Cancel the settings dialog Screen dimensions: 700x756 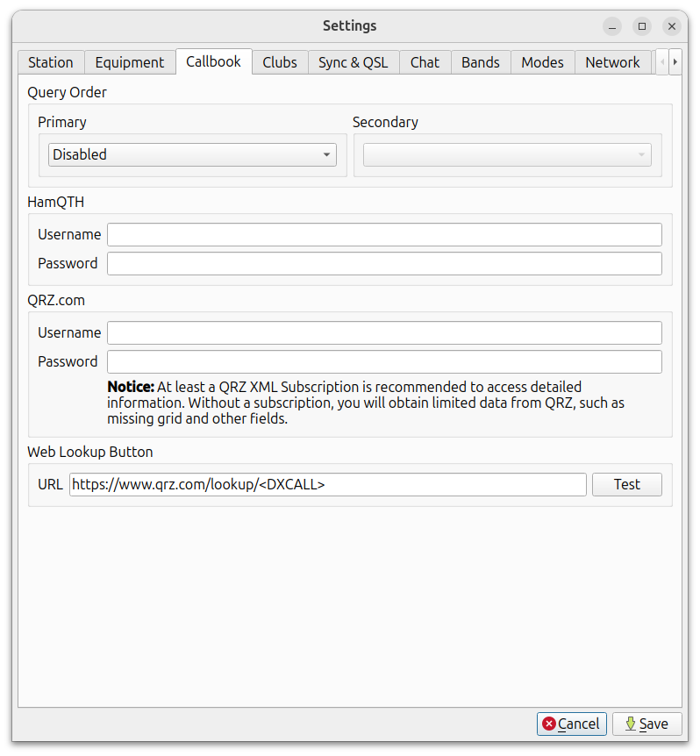tap(572, 724)
